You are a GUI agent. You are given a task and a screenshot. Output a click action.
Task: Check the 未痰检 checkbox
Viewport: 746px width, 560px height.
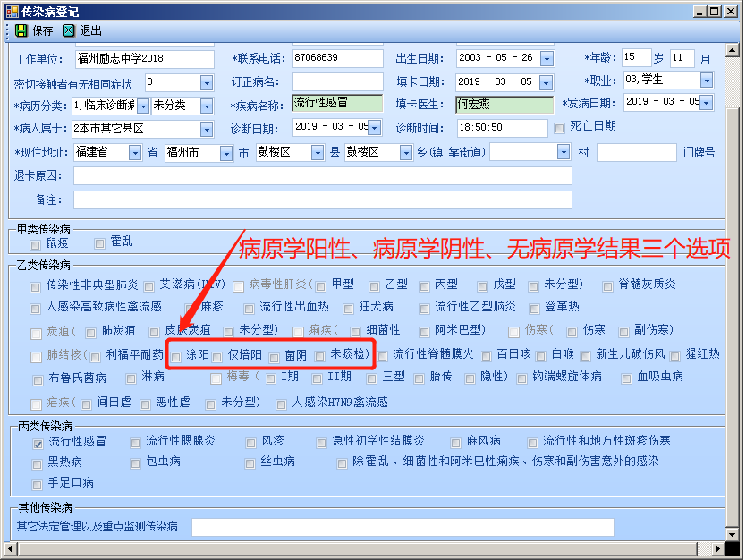point(319,355)
